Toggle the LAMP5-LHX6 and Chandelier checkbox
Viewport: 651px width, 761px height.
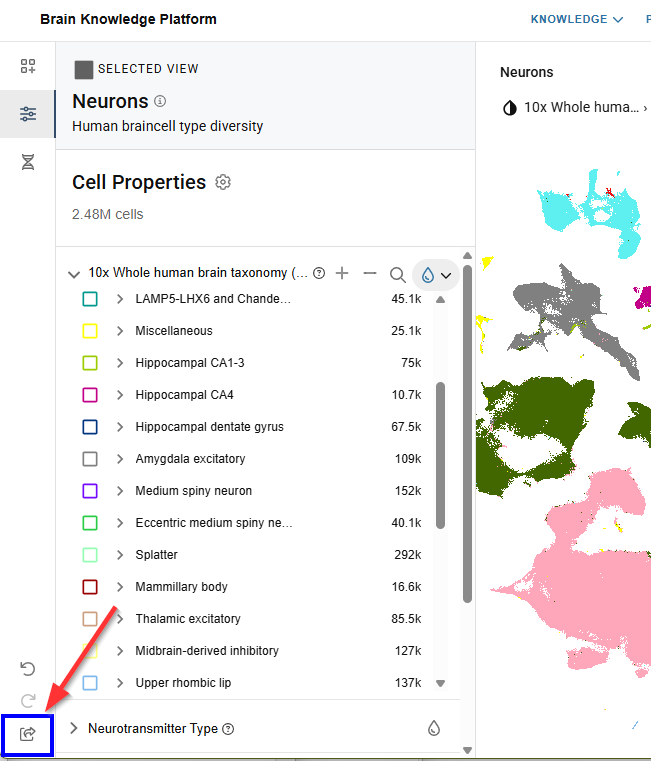coord(90,299)
